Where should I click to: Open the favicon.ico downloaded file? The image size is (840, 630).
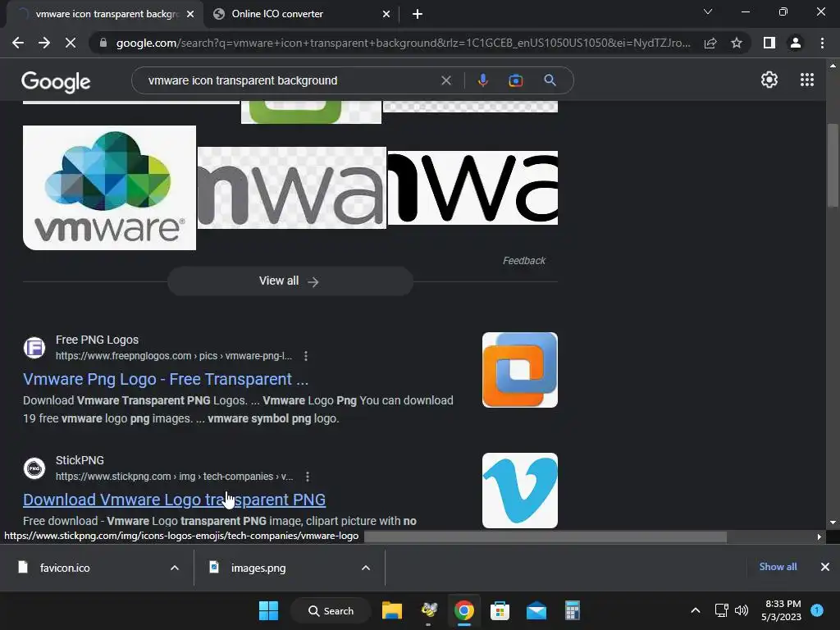[64, 568]
